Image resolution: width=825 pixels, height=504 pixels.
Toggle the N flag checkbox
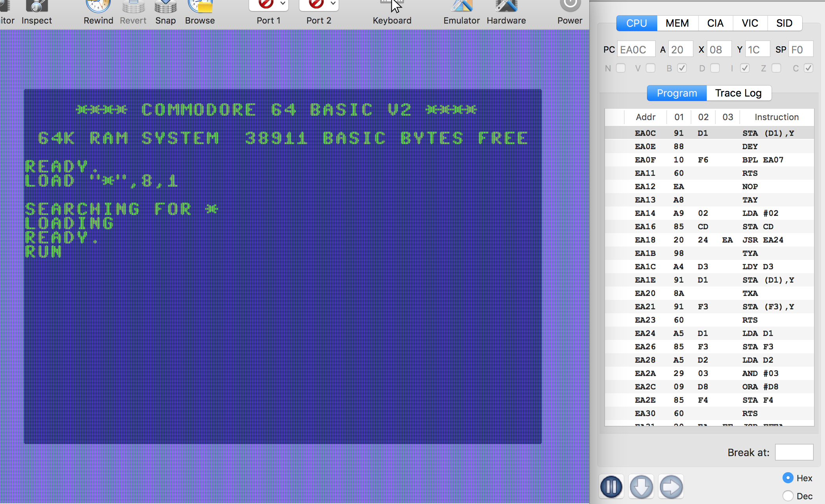pyautogui.click(x=621, y=68)
